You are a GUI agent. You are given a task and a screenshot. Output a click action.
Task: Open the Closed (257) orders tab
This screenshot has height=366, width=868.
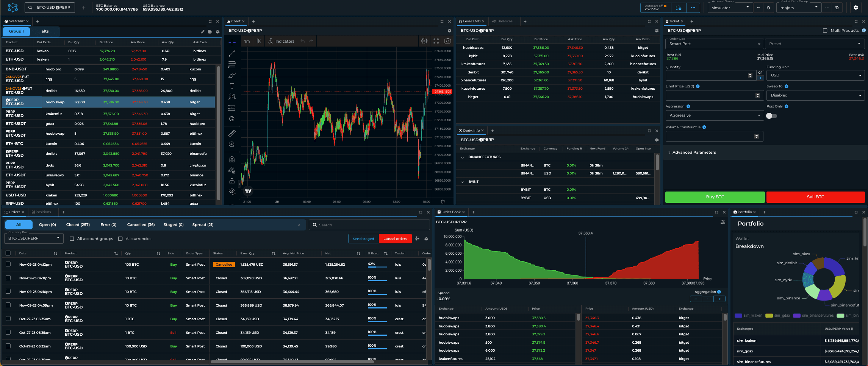click(78, 224)
